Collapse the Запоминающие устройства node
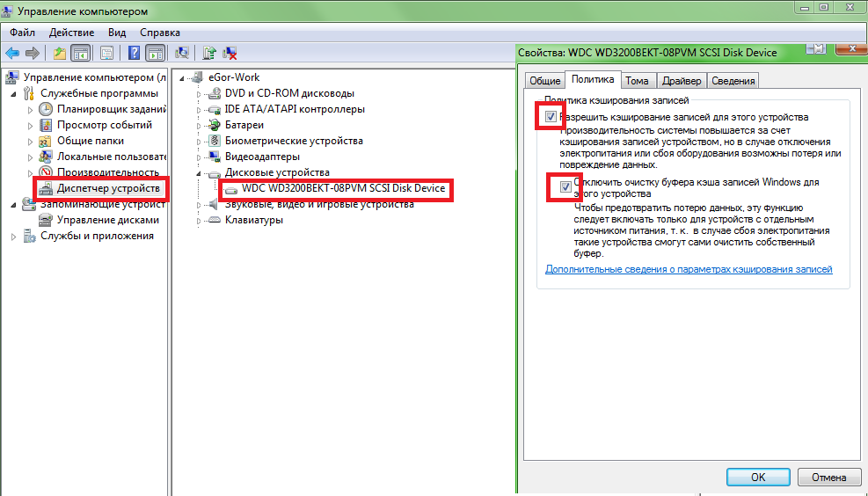 coord(14,205)
